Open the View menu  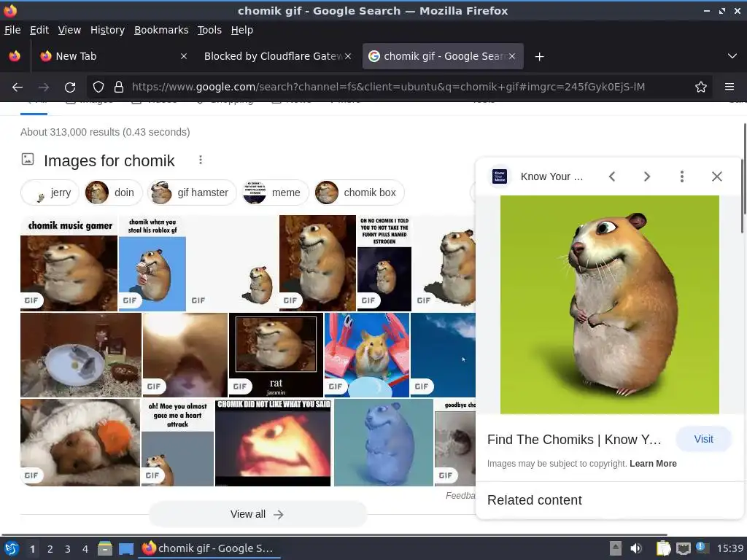coord(69,30)
